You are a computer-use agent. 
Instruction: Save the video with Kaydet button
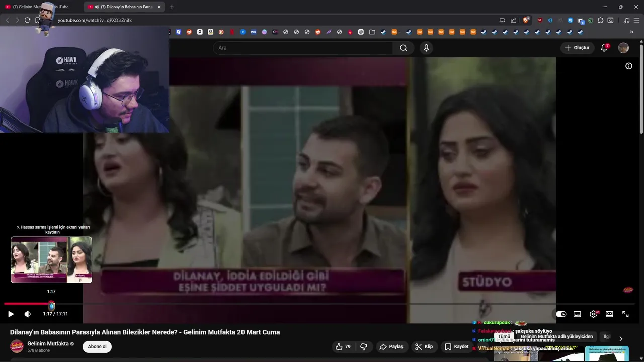(x=456, y=346)
